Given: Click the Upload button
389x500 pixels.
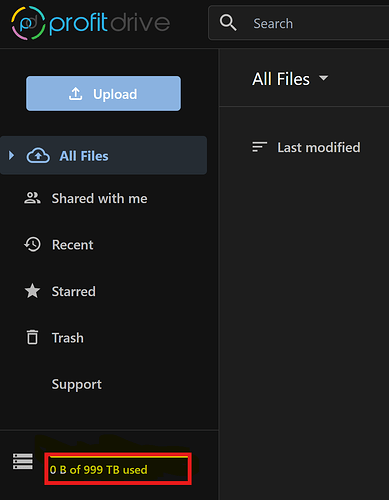Looking at the screenshot, I should tap(103, 94).
